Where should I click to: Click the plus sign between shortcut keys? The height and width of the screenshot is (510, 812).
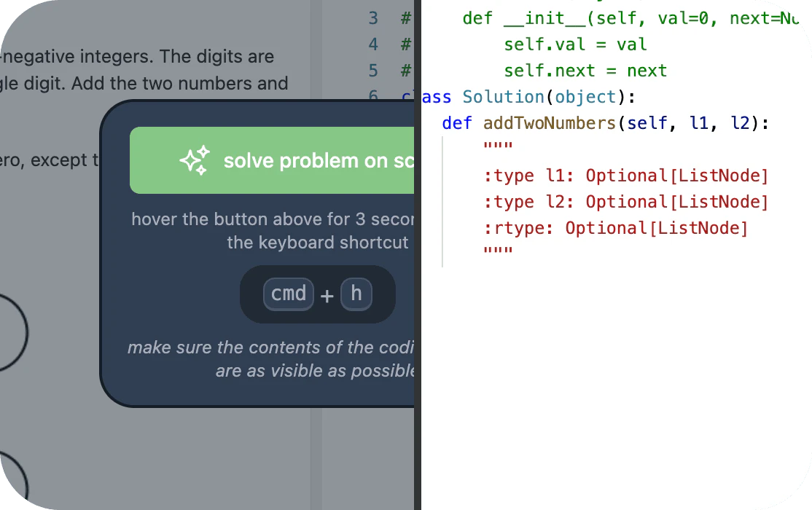(327, 296)
